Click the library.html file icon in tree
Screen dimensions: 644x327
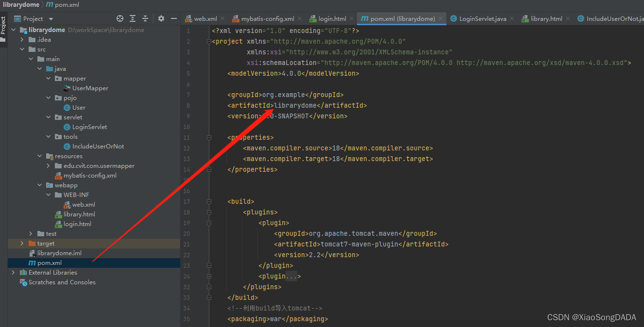58,214
